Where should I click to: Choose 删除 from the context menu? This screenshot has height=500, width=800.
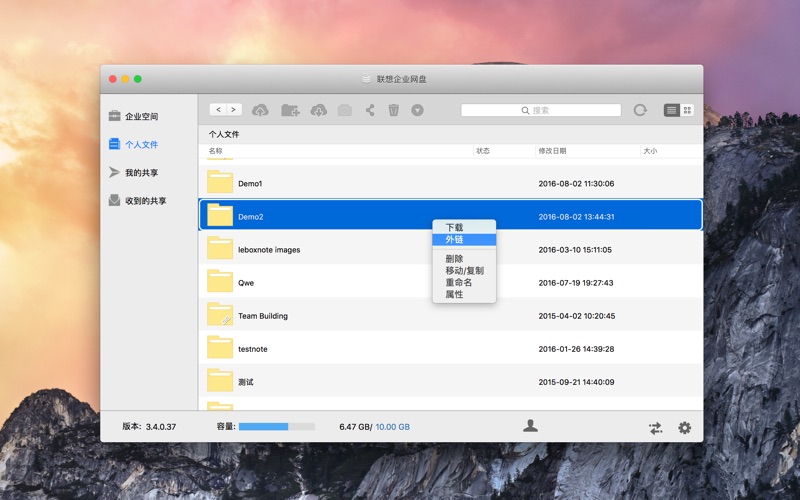click(x=464, y=259)
